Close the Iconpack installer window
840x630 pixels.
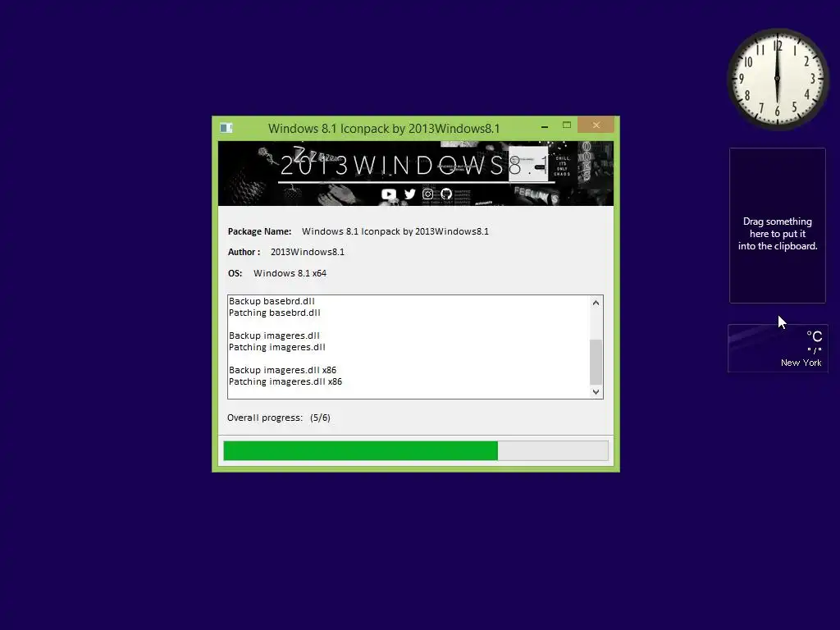pos(596,126)
